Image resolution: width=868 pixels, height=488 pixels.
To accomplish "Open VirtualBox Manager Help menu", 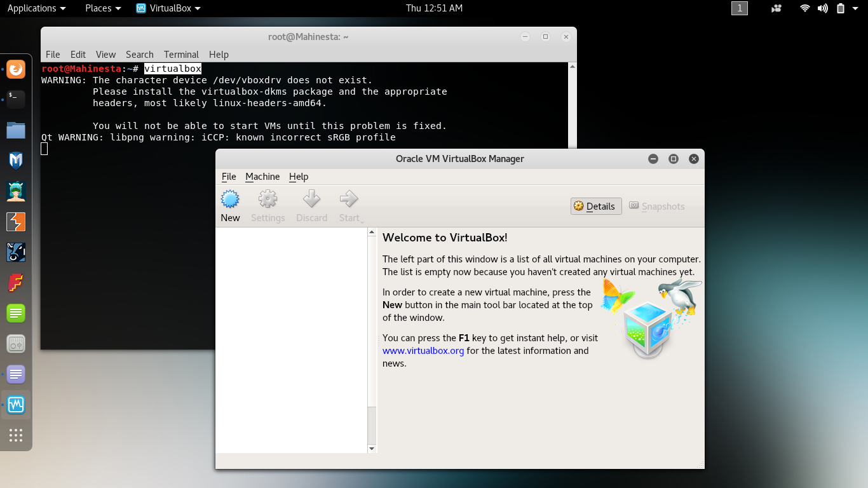I will click(299, 177).
